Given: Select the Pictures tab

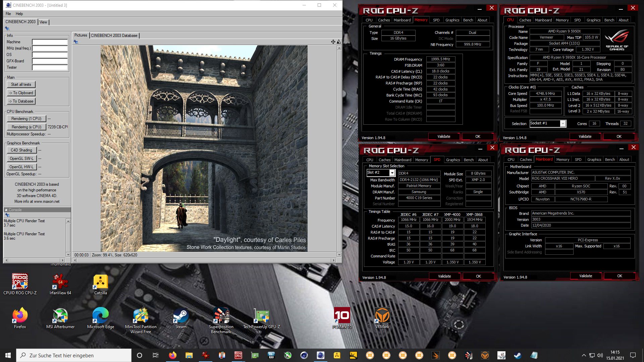Looking at the screenshot, I should 80,35.
